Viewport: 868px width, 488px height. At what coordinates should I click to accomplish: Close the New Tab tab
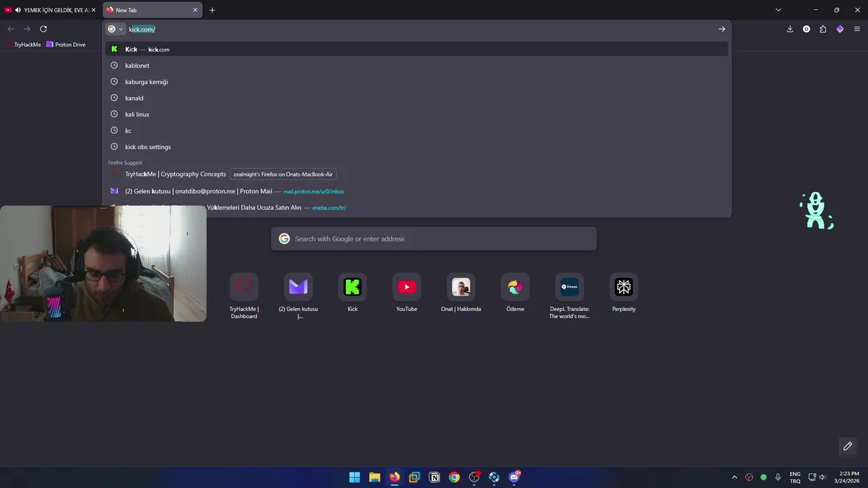(x=195, y=10)
